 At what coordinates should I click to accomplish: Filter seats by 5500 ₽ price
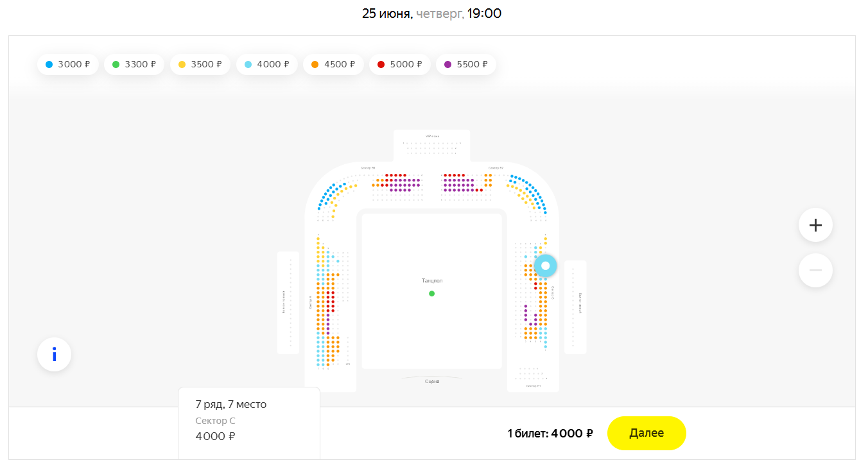(x=466, y=64)
